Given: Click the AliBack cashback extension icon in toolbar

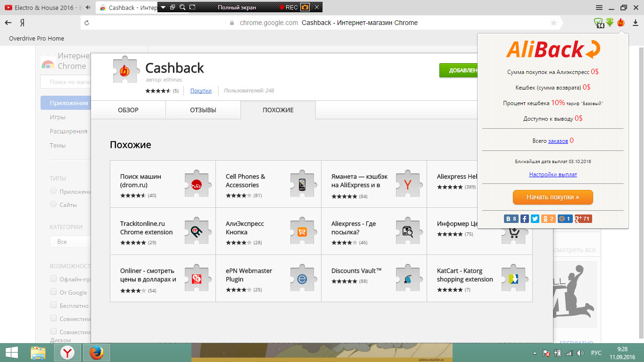Looking at the screenshot, I should [x=621, y=22].
